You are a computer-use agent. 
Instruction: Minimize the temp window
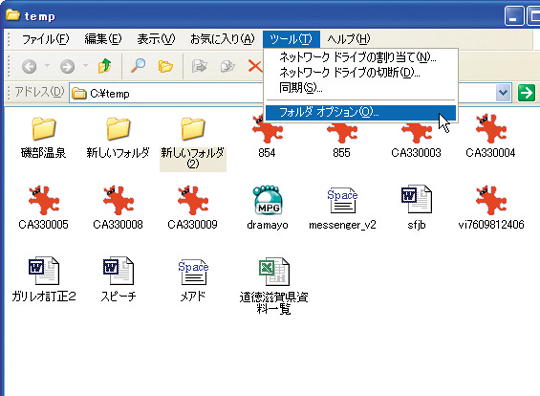pyautogui.click(x=514, y=16)
